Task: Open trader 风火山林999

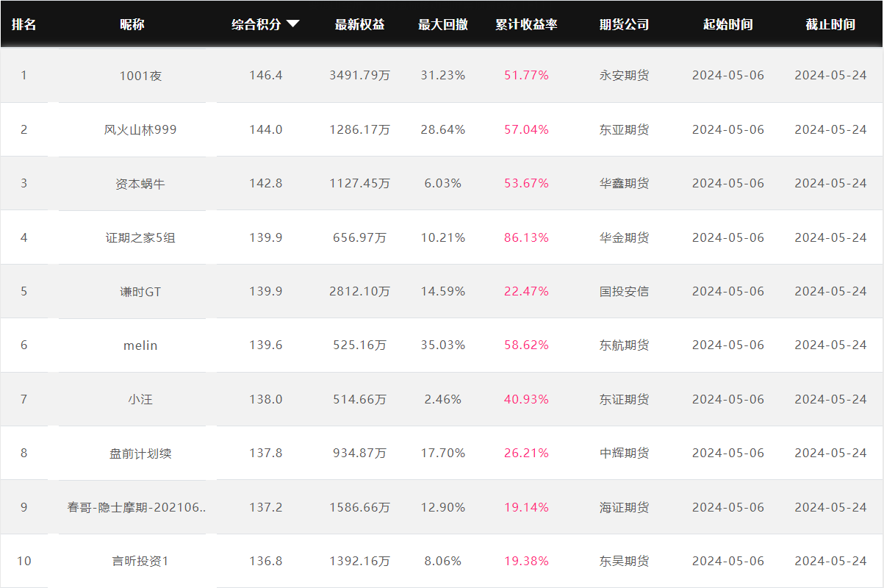Action: click(x=140, y=129)
